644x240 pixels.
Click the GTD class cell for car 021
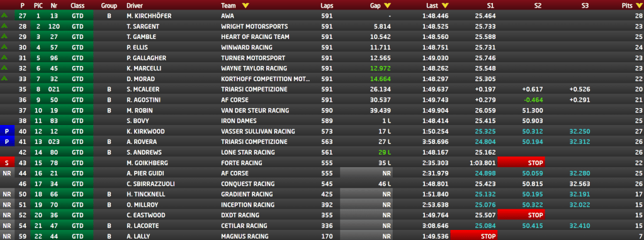tap(77, 89)
